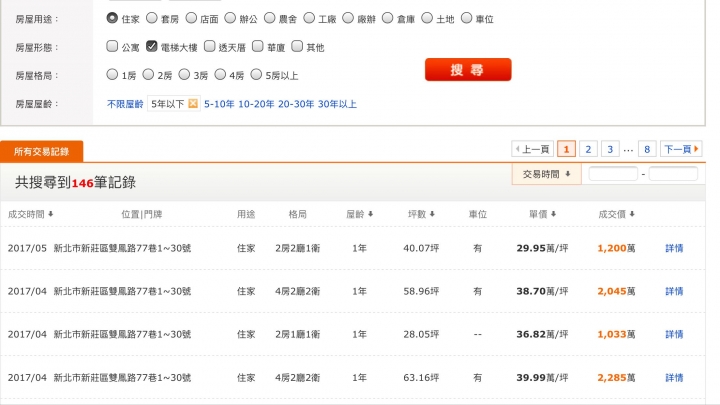The width and height of the screenshot is (720, 405).
Task: Select the 1房 layout option
Action: point(112,74)
